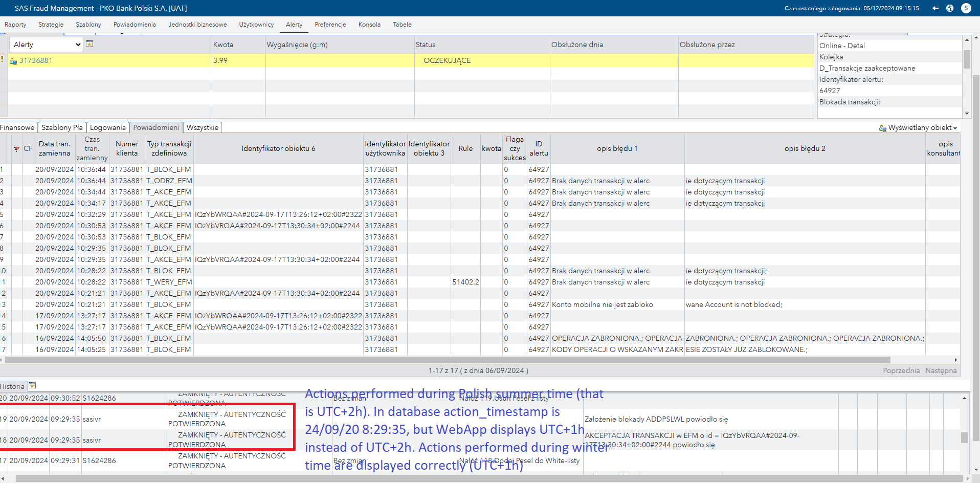Click the customer object icon beside alert 31736881

[13, 61]
